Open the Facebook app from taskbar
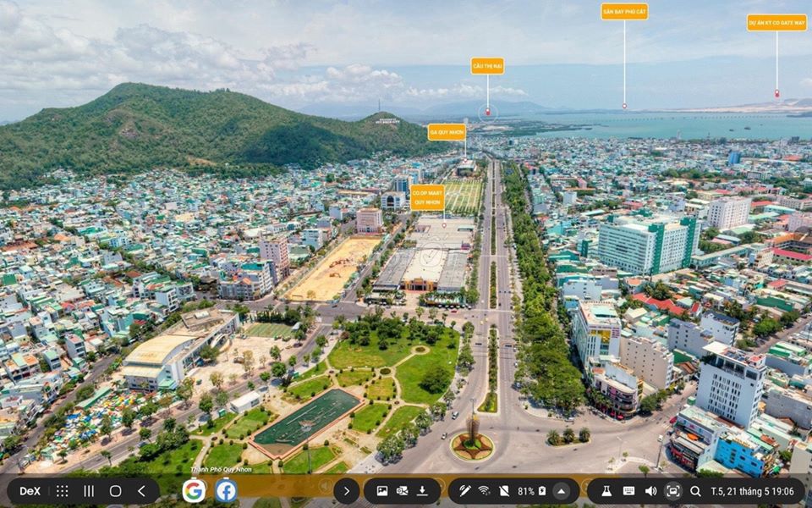The image size is (812, 508). click(x=226, y=491)
